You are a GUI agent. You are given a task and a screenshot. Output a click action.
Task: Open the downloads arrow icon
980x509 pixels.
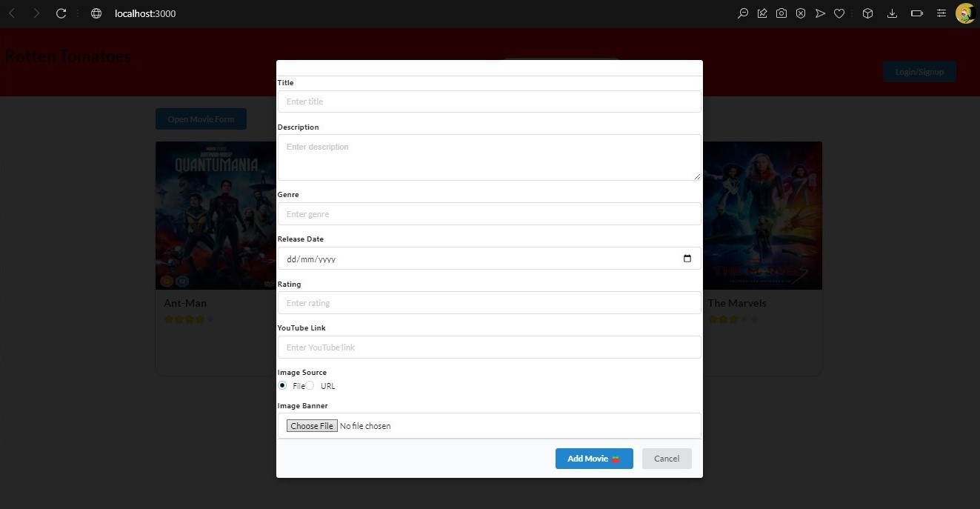pos(892,13)
